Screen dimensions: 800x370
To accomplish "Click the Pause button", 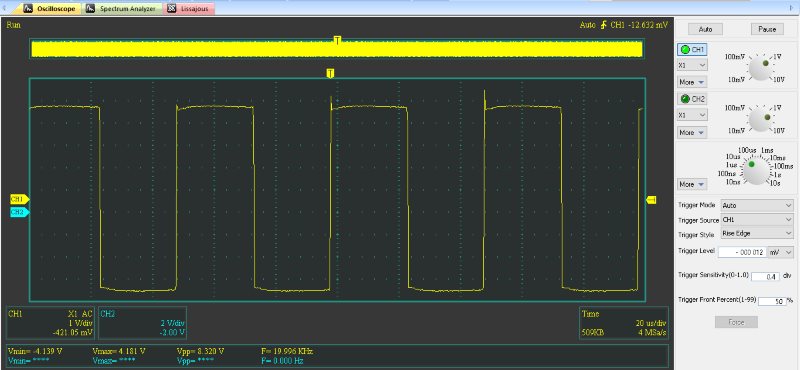I will 767,29.
